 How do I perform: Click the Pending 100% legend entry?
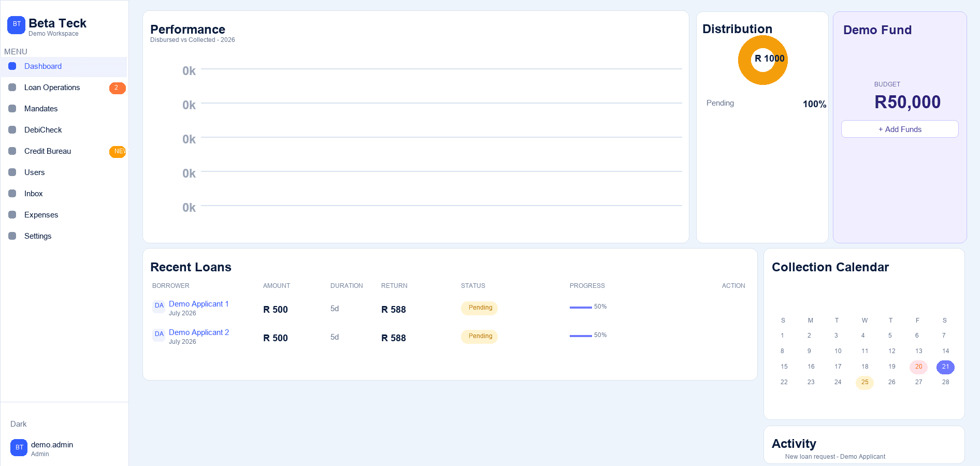pos(766,104)
